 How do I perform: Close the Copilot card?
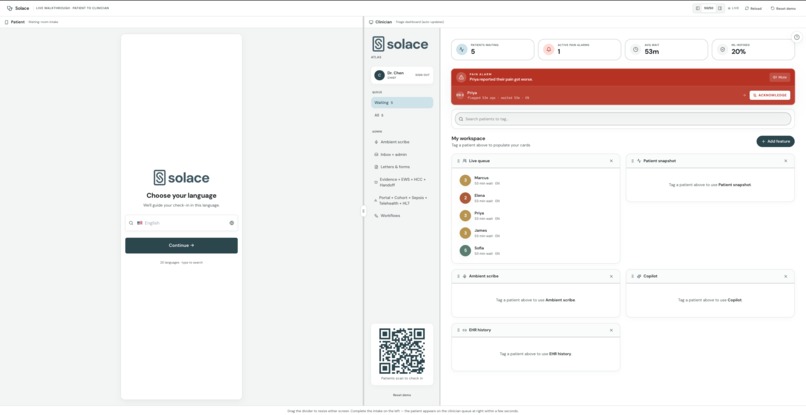(785, 276)
